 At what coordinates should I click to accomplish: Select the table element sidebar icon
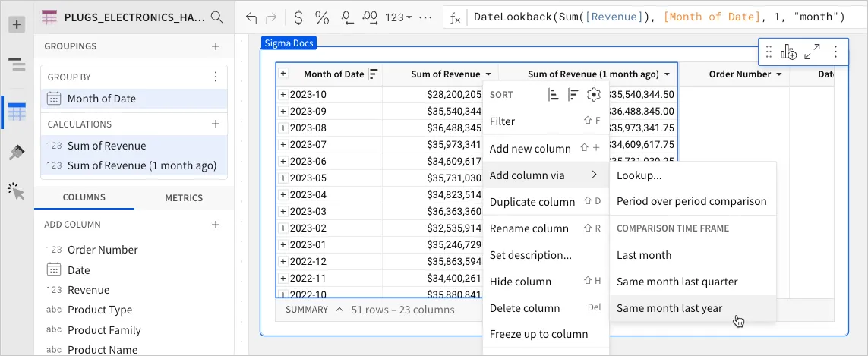17,113
